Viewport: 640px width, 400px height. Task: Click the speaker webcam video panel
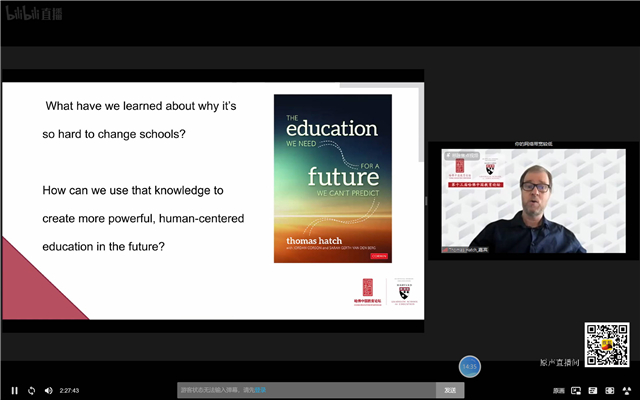click(533, 201)
